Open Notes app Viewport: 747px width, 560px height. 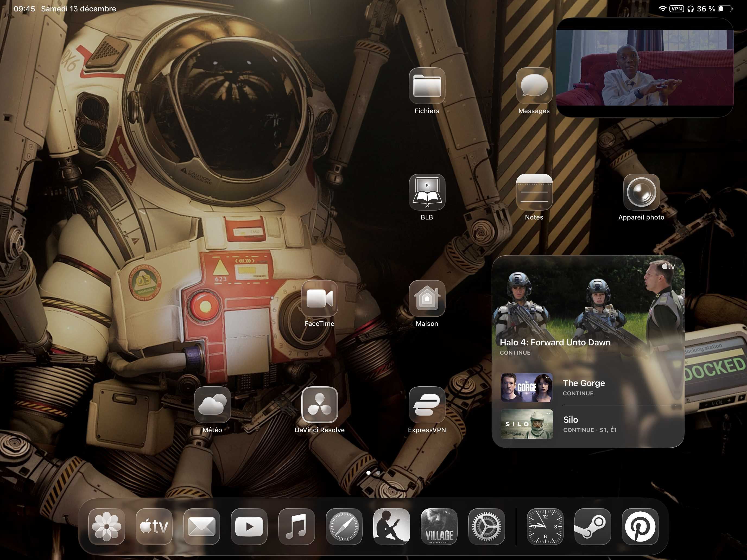click(x=534, y=192)
